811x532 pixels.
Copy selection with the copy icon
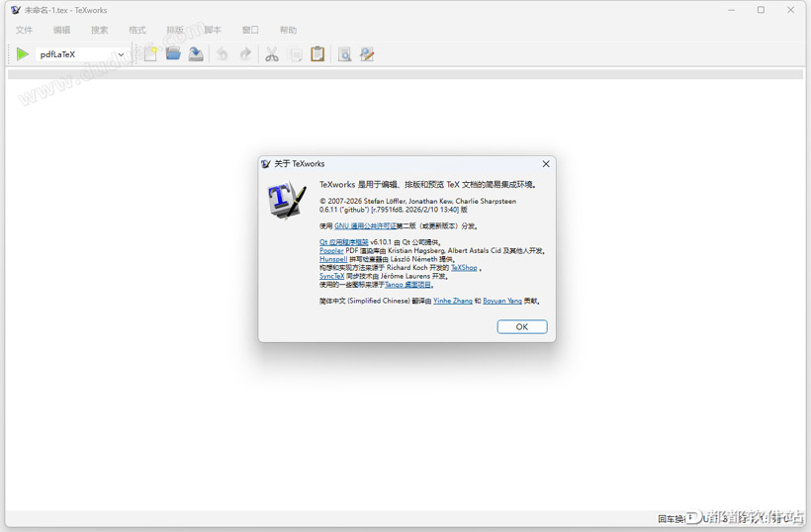tap(296, 54)
